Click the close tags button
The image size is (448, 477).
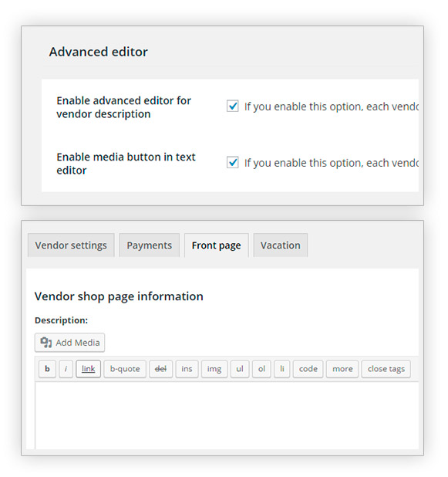coord(386,369)
